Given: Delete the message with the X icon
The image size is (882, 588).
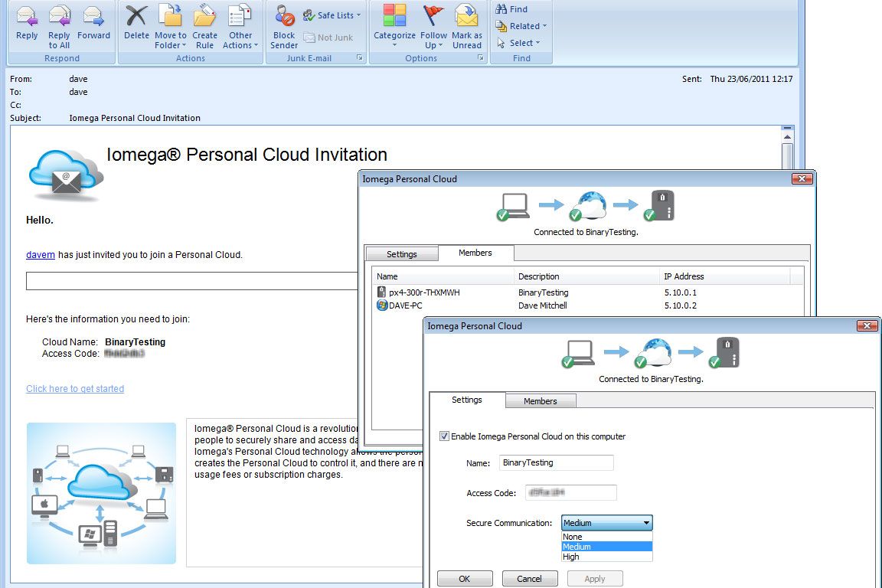Looking at the screenshot, I should point(137,23).
